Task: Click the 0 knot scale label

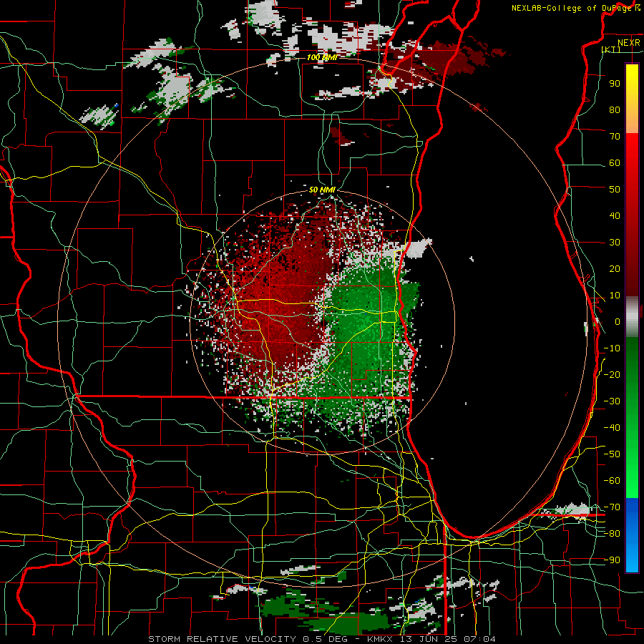Action: point(618,321)
